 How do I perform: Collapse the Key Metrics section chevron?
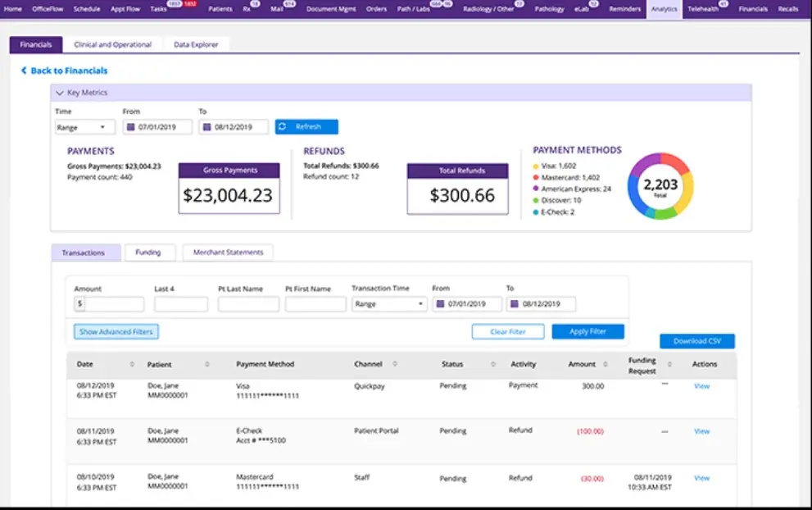click(59, 92)
